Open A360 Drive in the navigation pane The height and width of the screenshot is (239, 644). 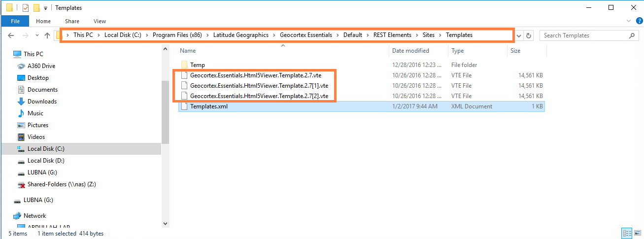pos(41,66)
